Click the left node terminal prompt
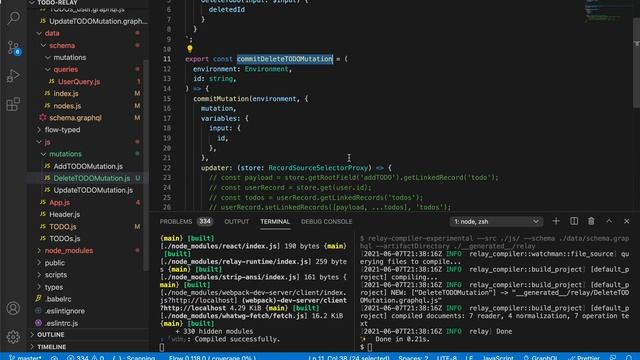This screenshot has height=360, width=640. point(162,347)
